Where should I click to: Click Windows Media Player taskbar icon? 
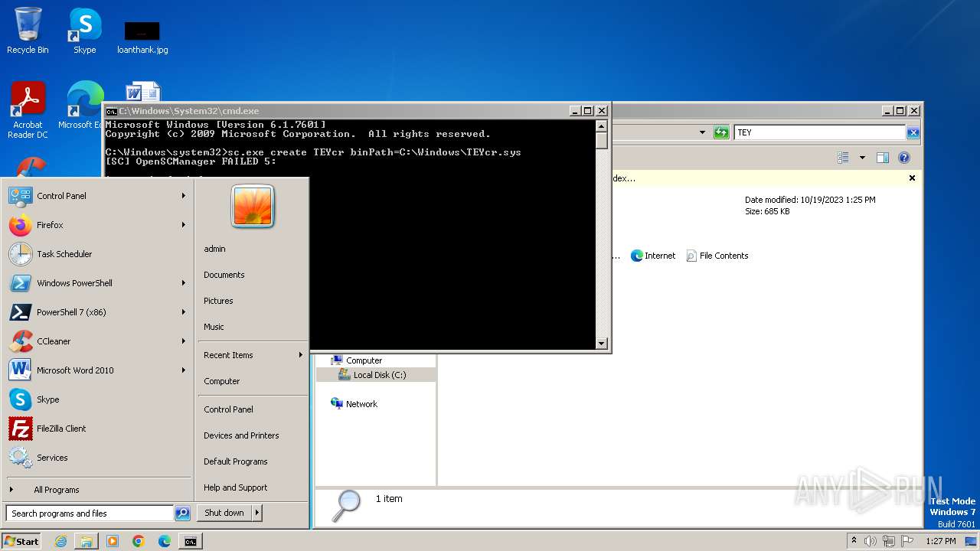(x=113, y=541)
